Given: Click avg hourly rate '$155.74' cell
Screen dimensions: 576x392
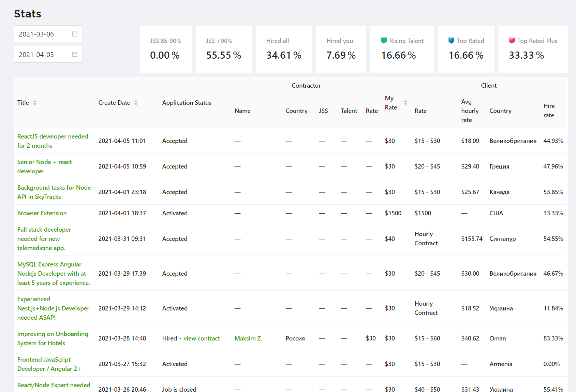Looking at the screenshot, I should coord(472,239).
